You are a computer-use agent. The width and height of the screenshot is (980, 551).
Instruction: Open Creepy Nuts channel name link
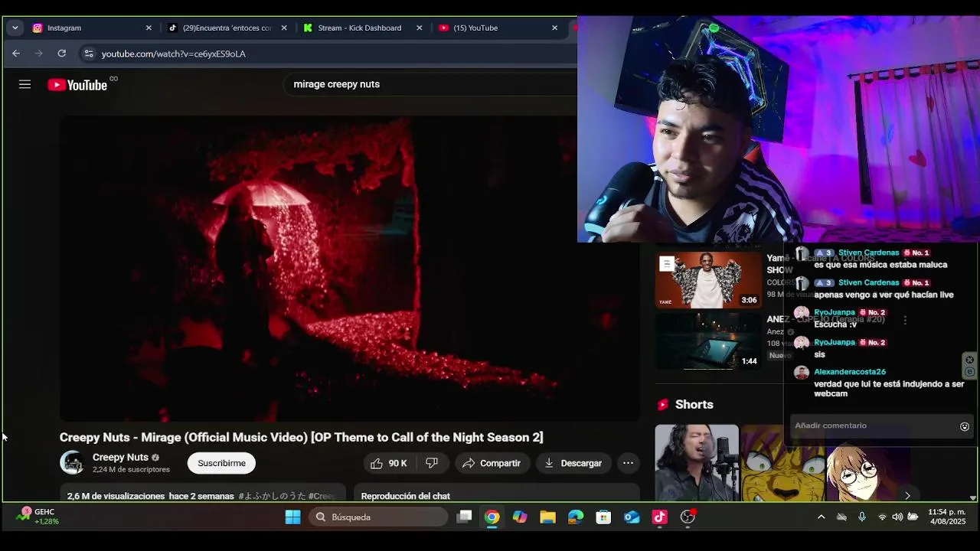click(x=120, y=457)
